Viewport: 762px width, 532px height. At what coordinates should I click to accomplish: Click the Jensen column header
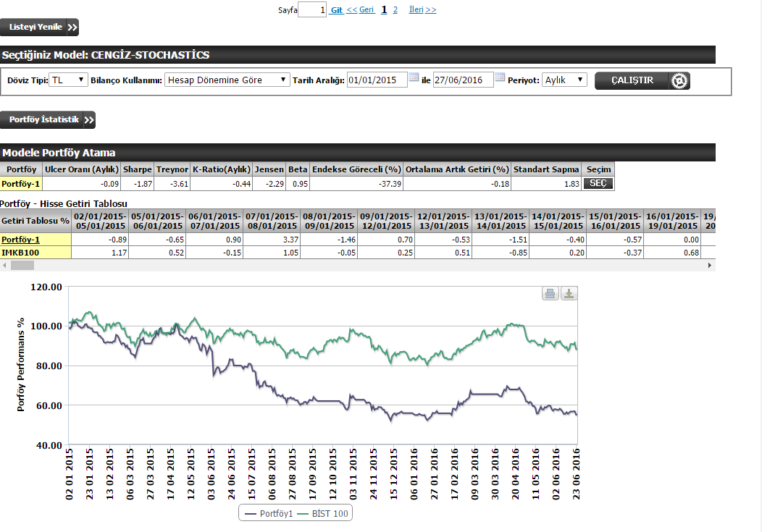[269, 169]
